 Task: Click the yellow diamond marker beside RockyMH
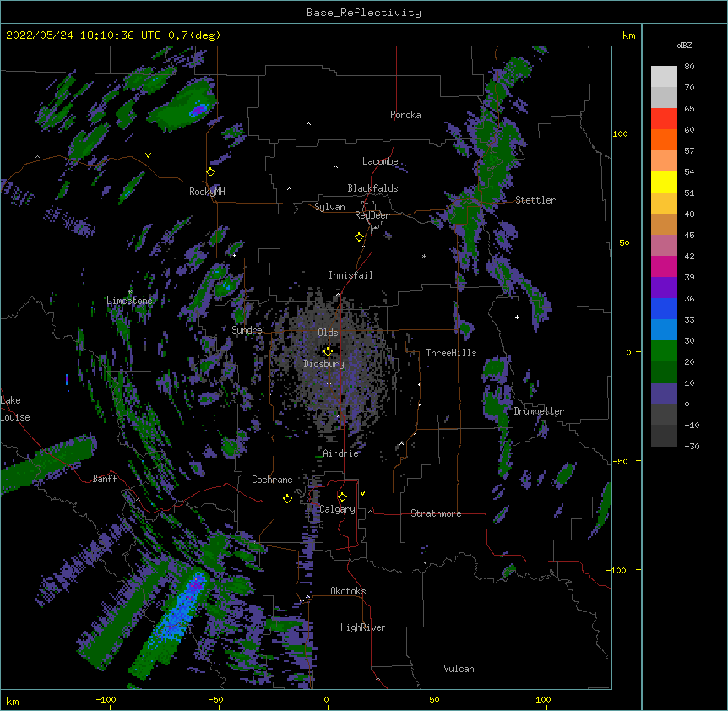pyautogui.click(x=210, y=172)
